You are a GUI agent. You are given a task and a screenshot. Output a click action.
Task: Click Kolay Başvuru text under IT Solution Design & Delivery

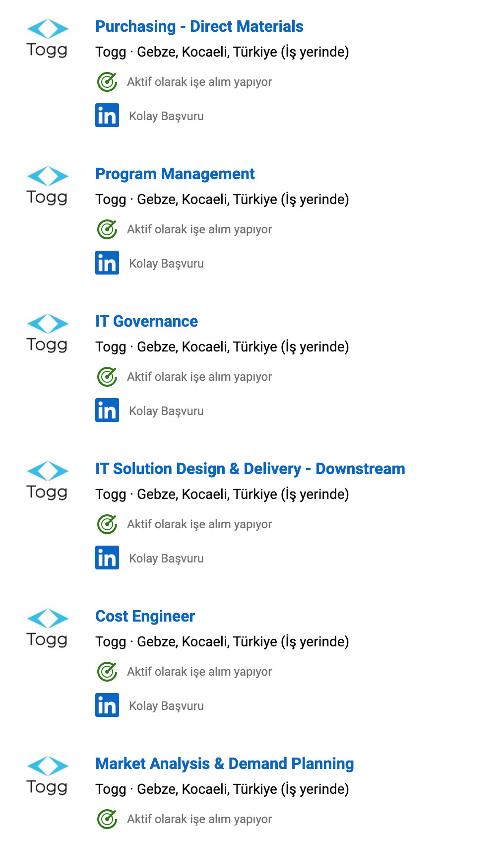pyautogui.click(x=166, y=559)
